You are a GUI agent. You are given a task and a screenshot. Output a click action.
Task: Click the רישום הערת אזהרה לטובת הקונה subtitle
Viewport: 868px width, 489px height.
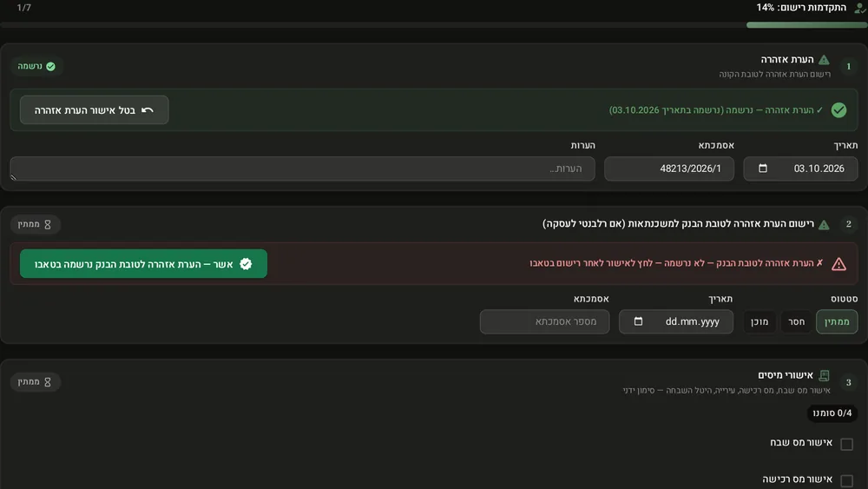coord(774,74)
